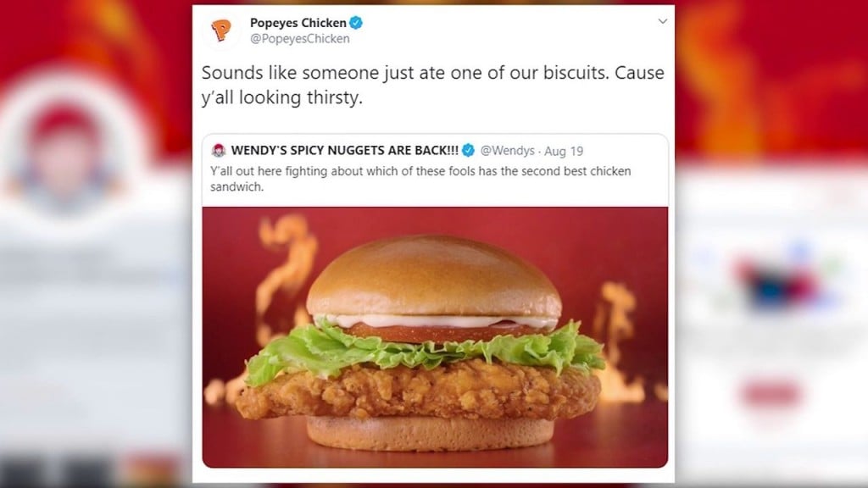
Task: Click the quoted 'second best chicken sandwich' text
Action: pyautogui.click(x=420, y=179)
